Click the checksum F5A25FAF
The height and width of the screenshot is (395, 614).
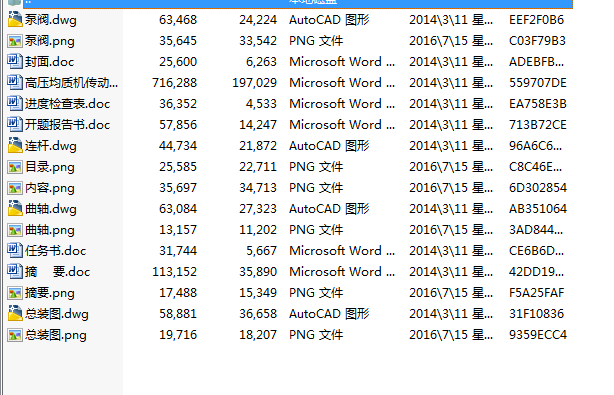(536, 293)
